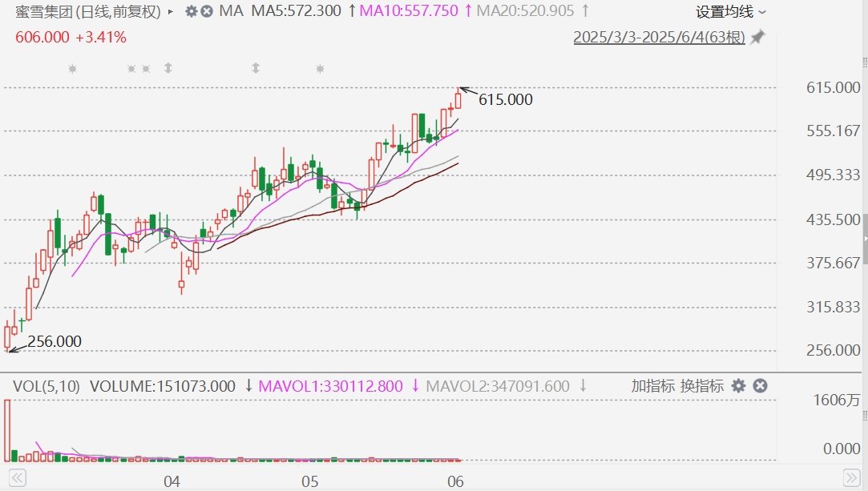Viewport: 868px width, 491px height.
Task: Click the tallest first-day volume bar
Action: [7, 430]
